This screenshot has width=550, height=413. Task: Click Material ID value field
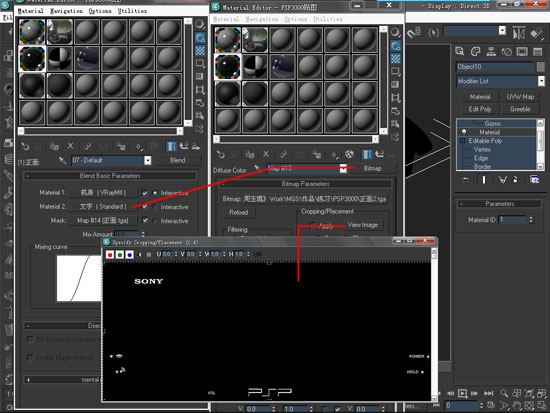512,220
